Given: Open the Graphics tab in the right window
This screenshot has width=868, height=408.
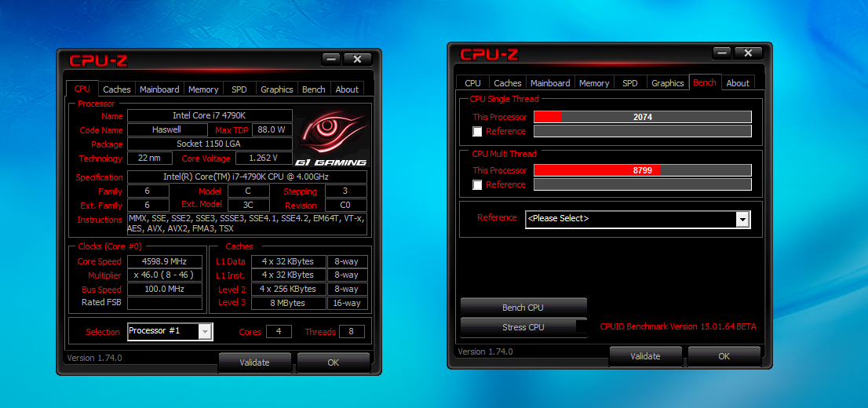Looking at the screenshot, I should tap(668, 83).
